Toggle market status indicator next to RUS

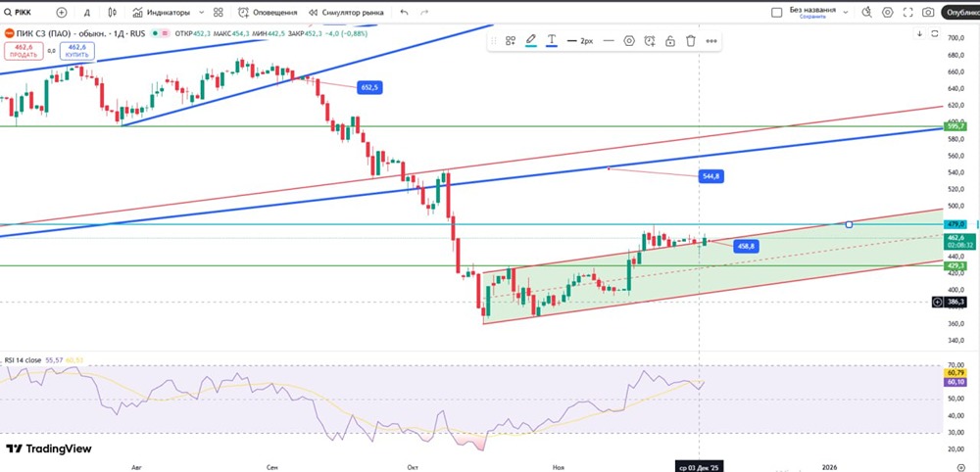pos(153,33)
